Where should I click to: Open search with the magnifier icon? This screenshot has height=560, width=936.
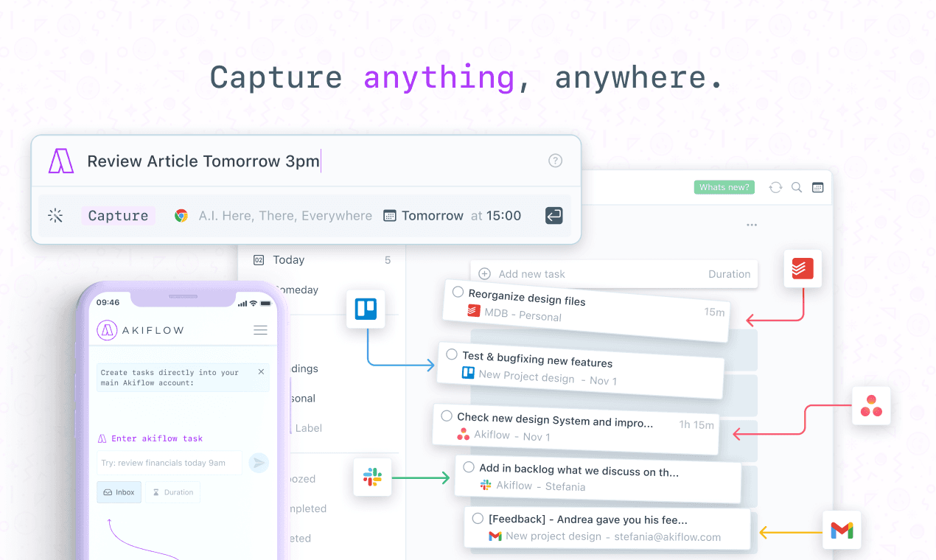coord(797,188)
